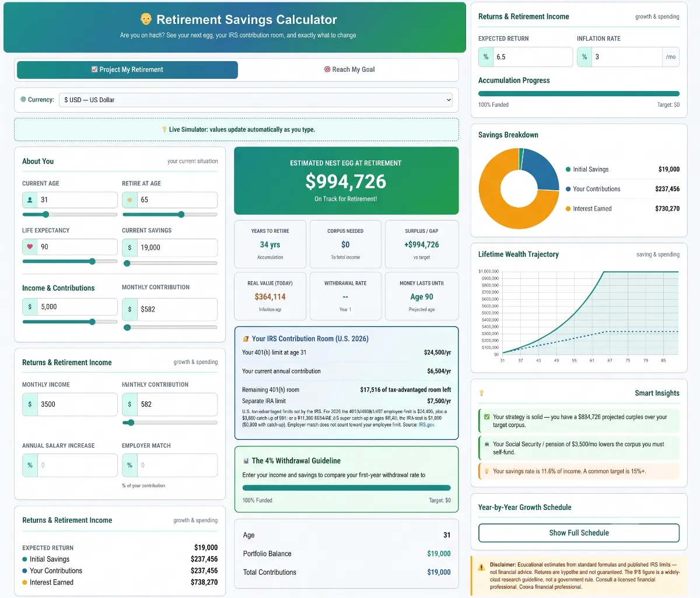The image size is (700, 598).
Task: Open the IRS.gov source link
Action: 426,425
